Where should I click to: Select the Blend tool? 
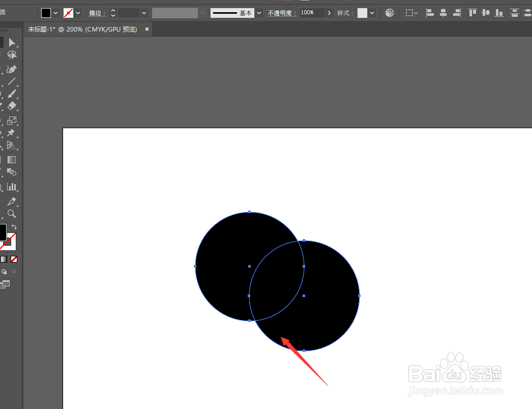tap(12, 172)
